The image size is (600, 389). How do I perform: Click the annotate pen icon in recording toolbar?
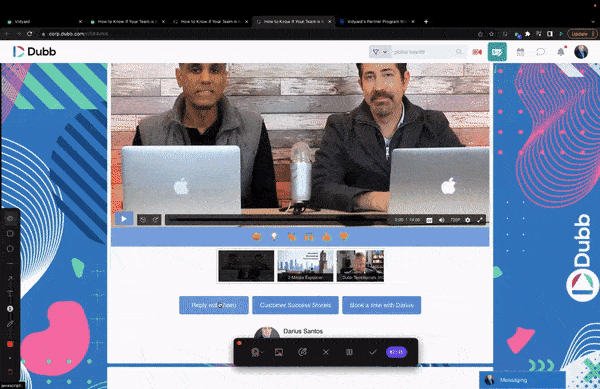click(302, 352)
